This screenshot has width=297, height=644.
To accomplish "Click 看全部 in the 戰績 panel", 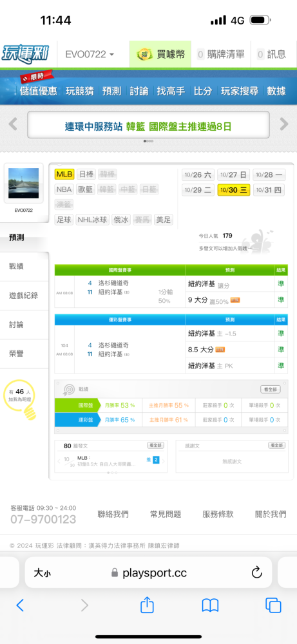I will click(x=271, y=390).
